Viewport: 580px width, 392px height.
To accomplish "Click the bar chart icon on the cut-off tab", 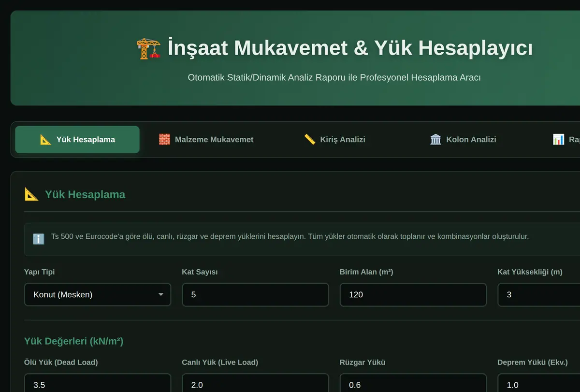I will point(559,140).
